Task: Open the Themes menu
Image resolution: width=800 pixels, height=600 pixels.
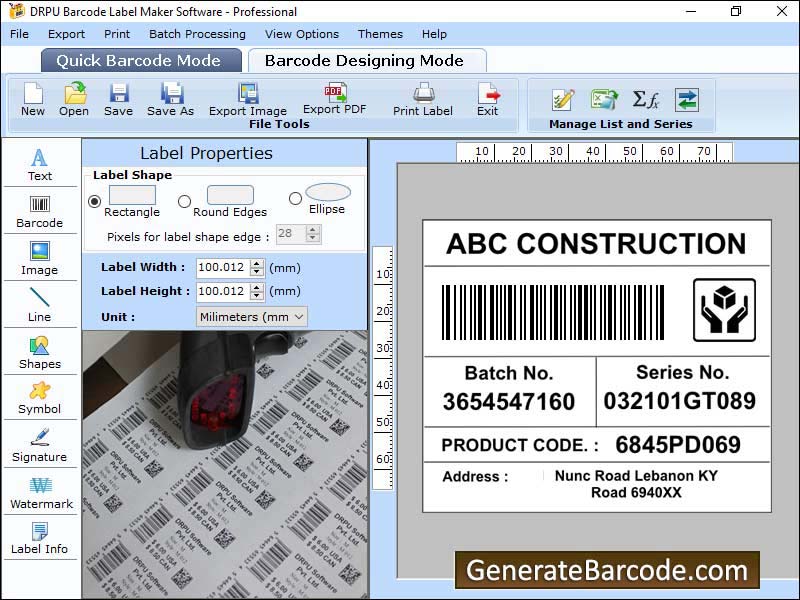Action: pos(379,33)
